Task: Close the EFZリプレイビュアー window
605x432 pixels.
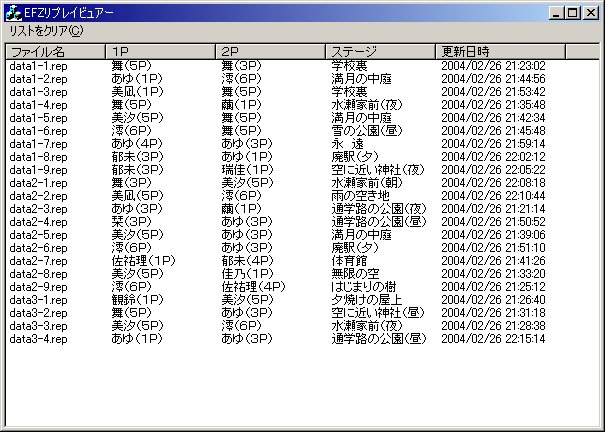Action: tap(591, 13)
